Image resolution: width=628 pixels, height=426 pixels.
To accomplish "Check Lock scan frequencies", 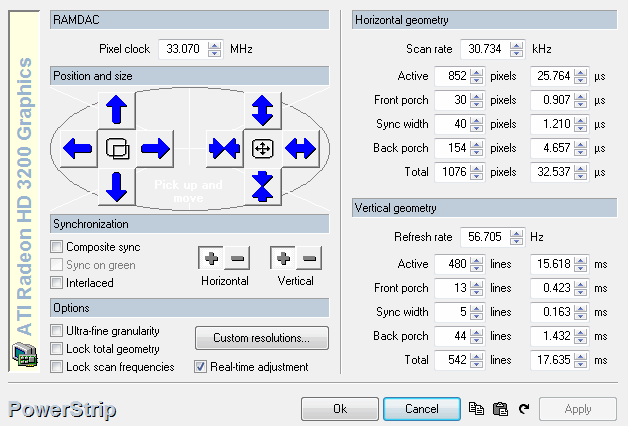I will pos(56,367).
